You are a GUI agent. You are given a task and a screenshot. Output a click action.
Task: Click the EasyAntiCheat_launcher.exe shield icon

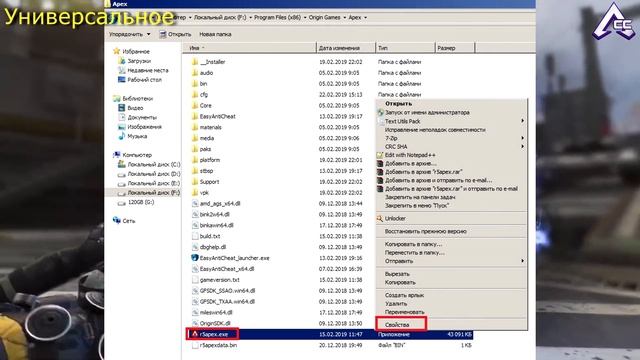coord(195,258)
